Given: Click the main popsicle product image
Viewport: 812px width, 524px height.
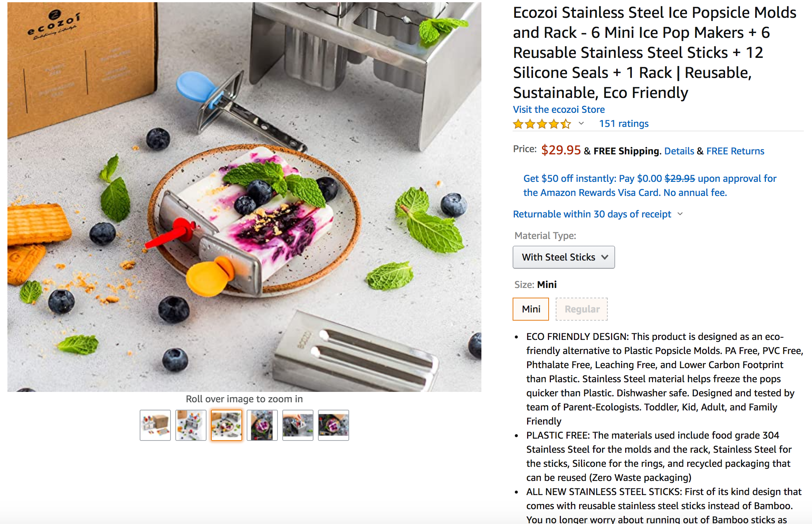Looking at the screenshot, I should [x=244, y=197].
